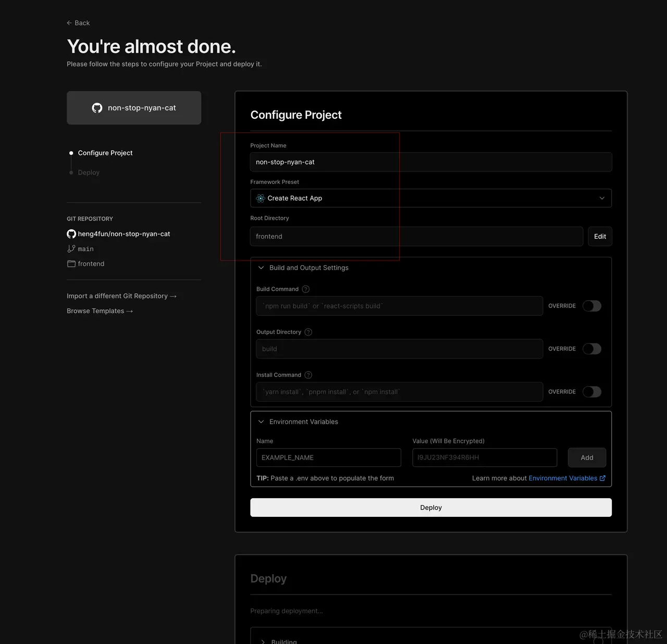Click the 'Preparing deployment...' text
The height and width of the screenshot is (644, 667).
click(287, 611)
